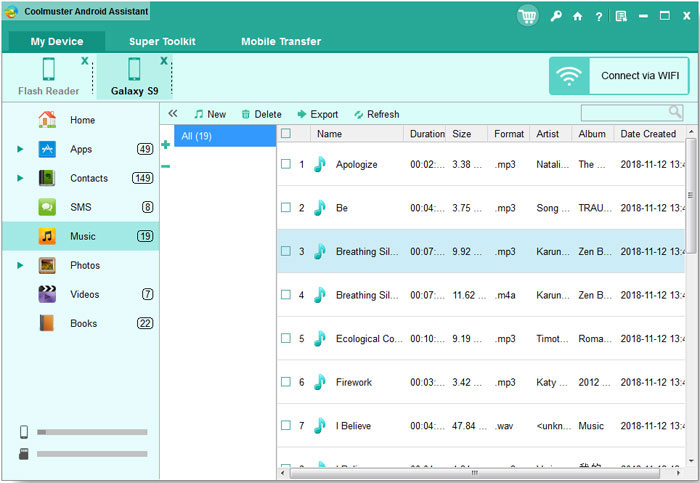Screen dimensions: 700x483
Task: Sort by Album column header
Action: click(x=593, y=134)
